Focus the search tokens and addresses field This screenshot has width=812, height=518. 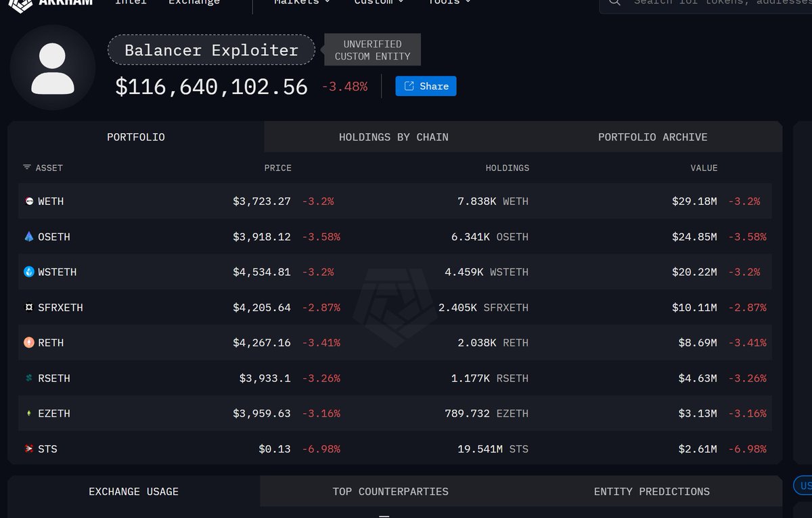[717, 3]
